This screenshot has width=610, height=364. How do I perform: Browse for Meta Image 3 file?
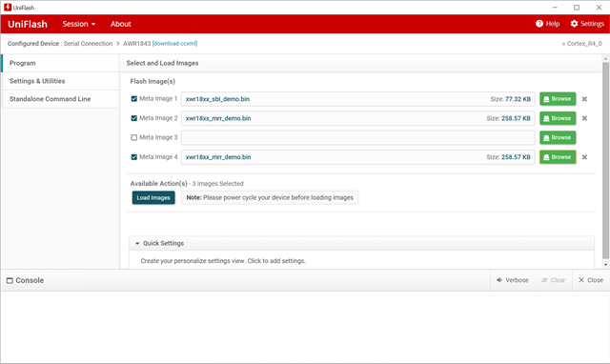(558, 137)
